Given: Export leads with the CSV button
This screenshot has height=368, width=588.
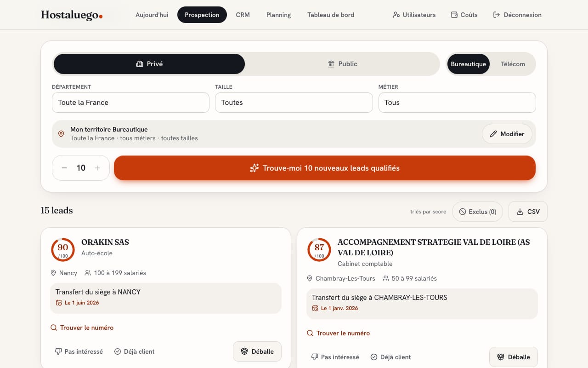Looking at the screenshot, I should (528, 212).
